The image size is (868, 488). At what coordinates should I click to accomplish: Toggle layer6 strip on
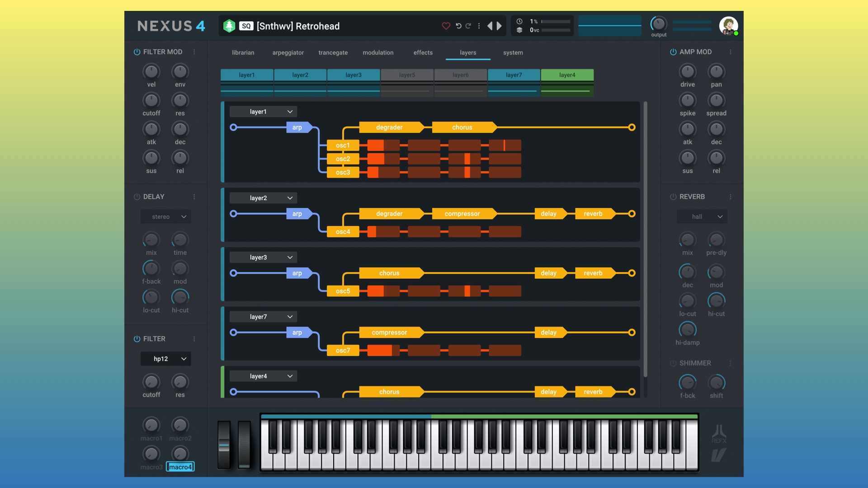pyautogui.click(x=461, y=75)
